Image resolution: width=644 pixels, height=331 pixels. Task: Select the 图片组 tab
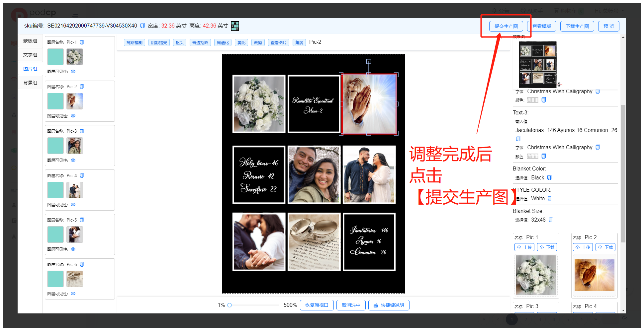coord(30,69)
